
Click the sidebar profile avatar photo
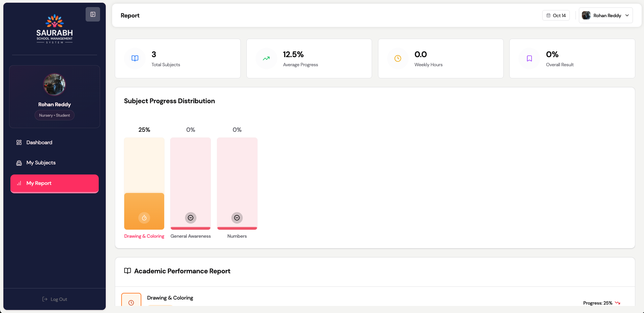(54, 84)
